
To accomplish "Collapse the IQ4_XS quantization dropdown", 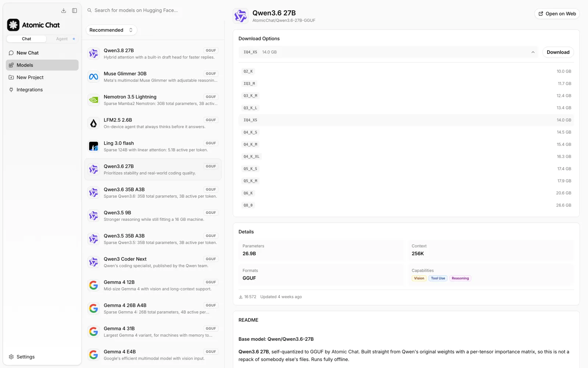I will [388, 52].
